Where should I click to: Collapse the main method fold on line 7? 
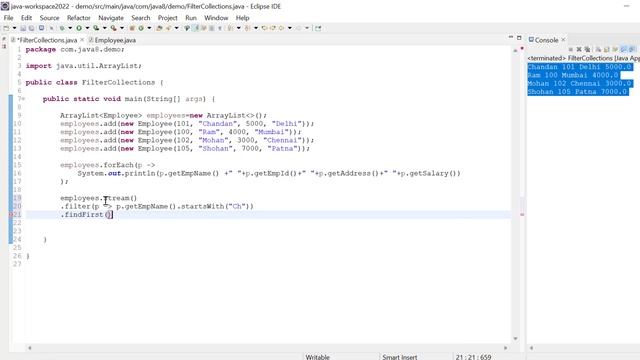point(23,99)
